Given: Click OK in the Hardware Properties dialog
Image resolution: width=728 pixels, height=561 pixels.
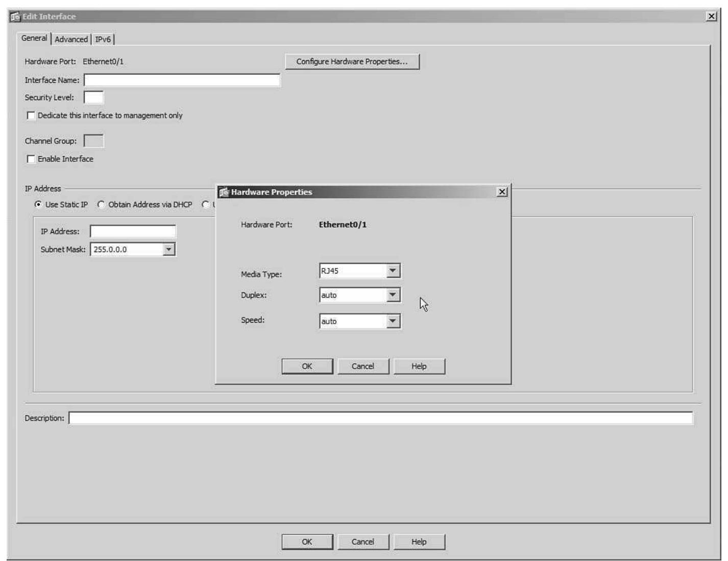Looking at the screenshot, I should click(307, 366).
